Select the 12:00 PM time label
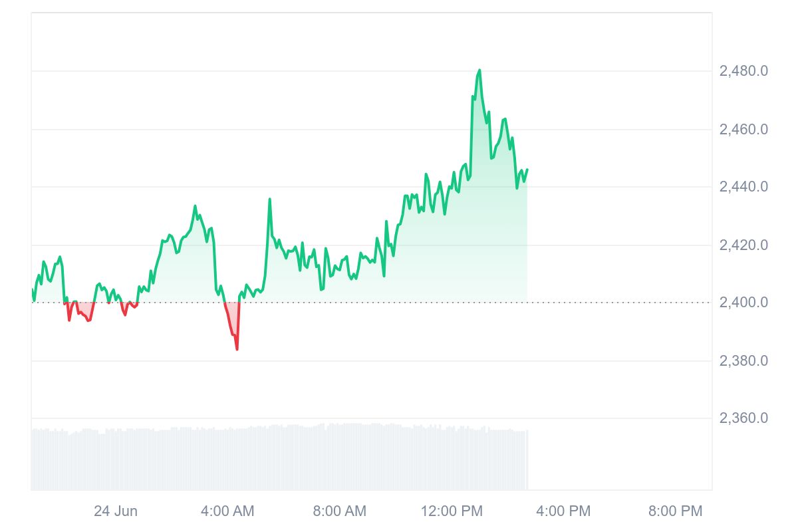798x532 pixels. coord(452,511)
